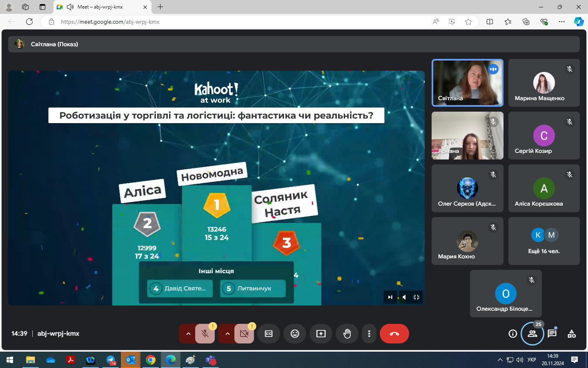This screenshot has width=588, height=368.
Task: Exit fullscreen on the shared presentation
Action: 416,297
